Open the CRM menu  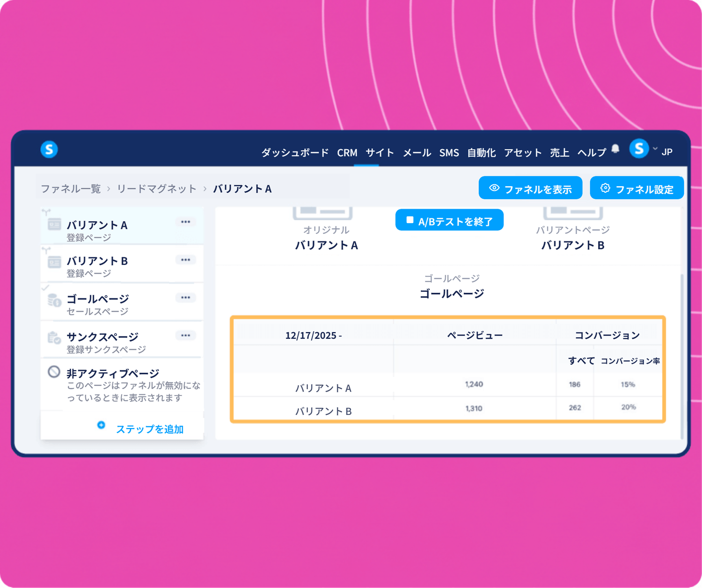(x=347, y=152)
